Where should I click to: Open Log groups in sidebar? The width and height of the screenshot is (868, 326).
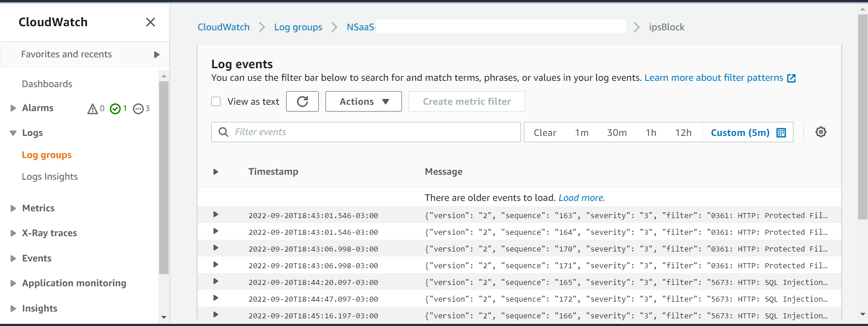(x=47, y=155)
